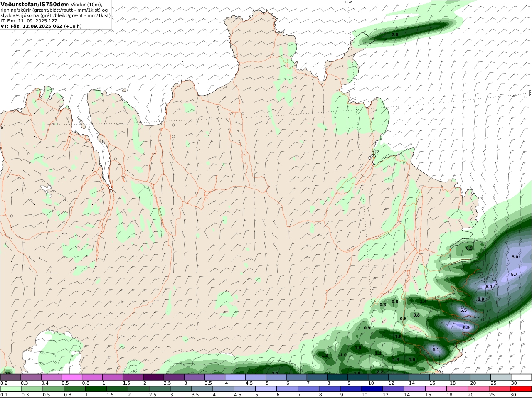Viewport: 532px width, 398px height.
Task: Select the dark blue 10 swatch in rain legend
Action: [372, 389]
